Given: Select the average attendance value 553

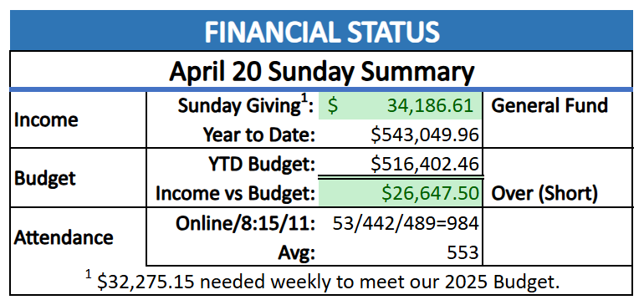Looking at the screenshot, I should (463, 252).
